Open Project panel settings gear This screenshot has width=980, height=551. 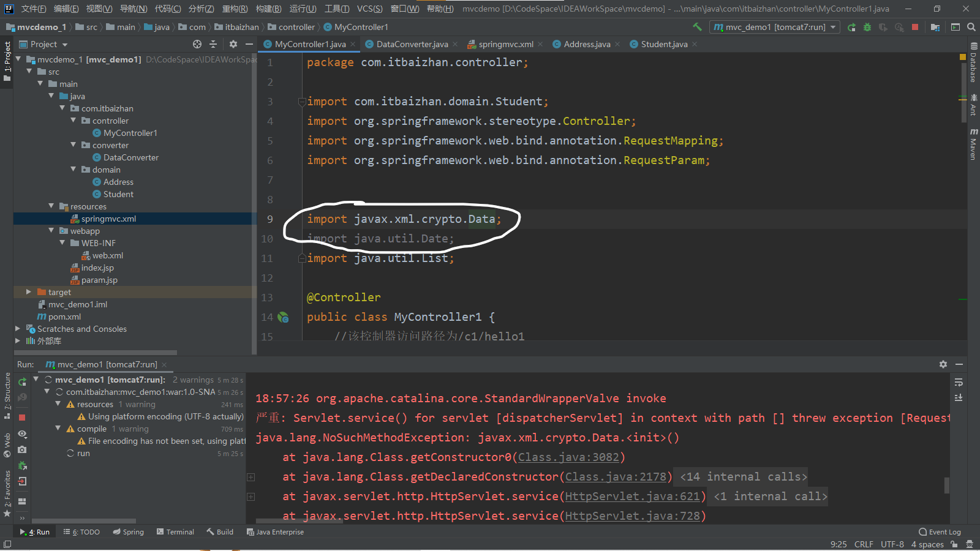[233, 44]
